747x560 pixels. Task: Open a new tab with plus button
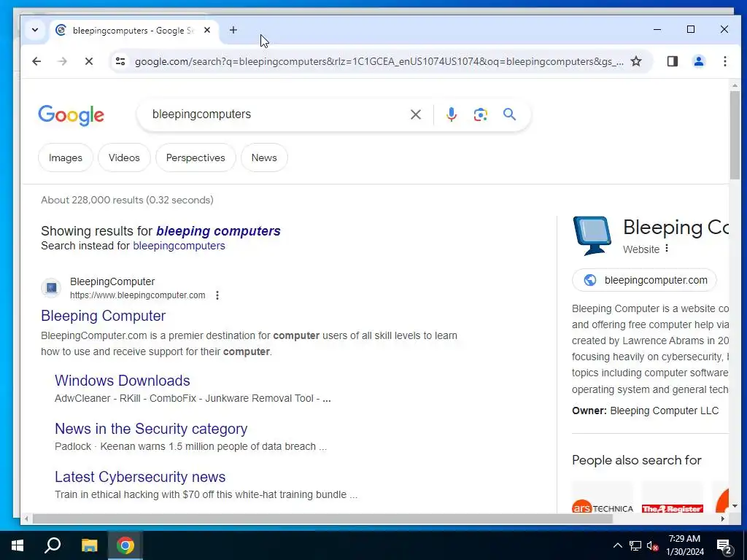(x=233, y=30)
